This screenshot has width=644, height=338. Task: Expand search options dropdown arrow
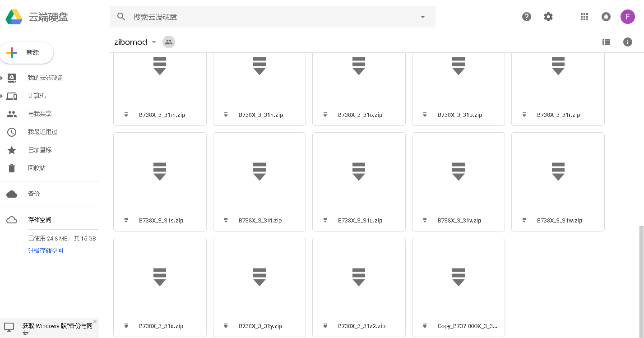[423, 17]
